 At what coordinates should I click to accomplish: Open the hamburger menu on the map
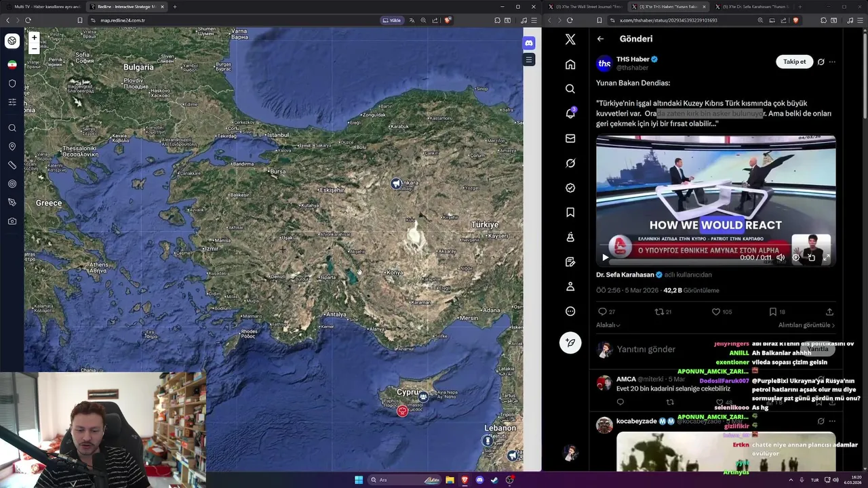529,60
